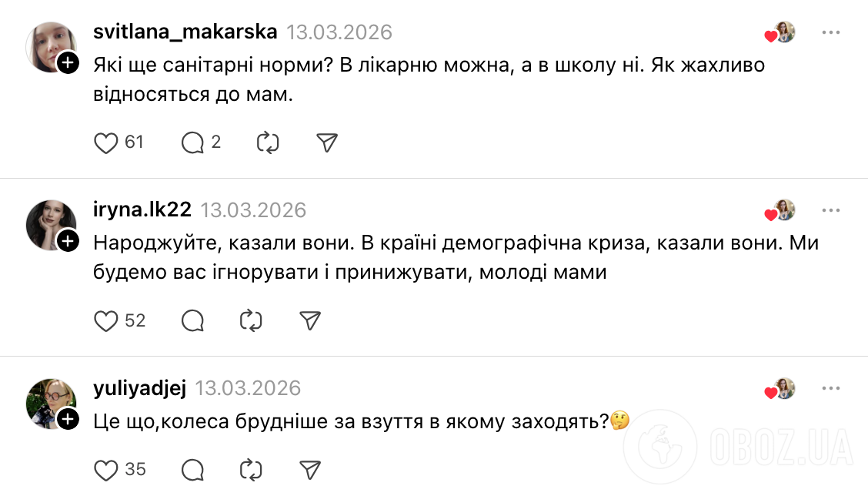
Task: Click the share icon under iryna.lk22's comment
Action: tap(310, 320)
